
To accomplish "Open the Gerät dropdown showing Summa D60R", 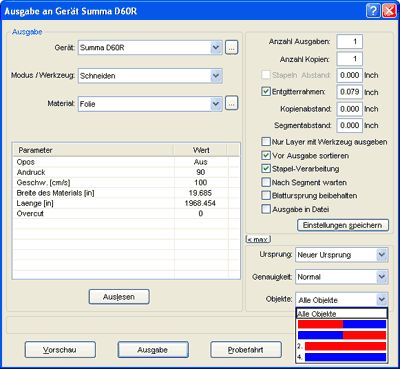I will click(x=216, y=48).
